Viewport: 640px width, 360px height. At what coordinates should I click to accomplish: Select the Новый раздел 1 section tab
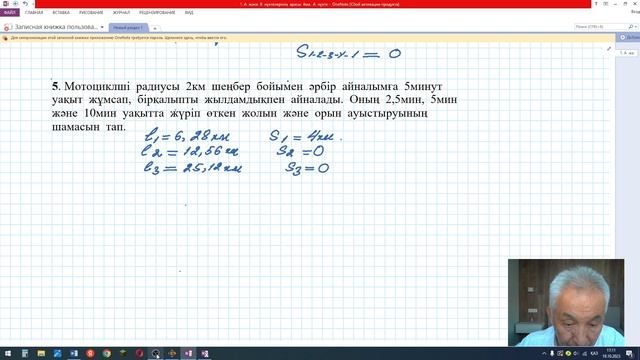click(128, 28)
